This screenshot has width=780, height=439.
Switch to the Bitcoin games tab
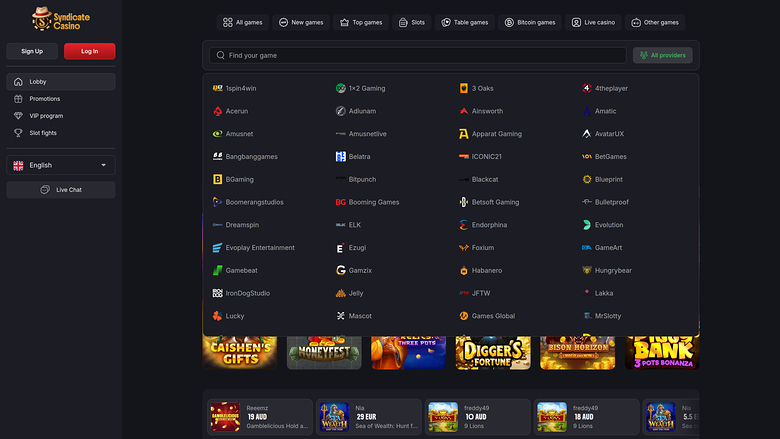(530, 22)
